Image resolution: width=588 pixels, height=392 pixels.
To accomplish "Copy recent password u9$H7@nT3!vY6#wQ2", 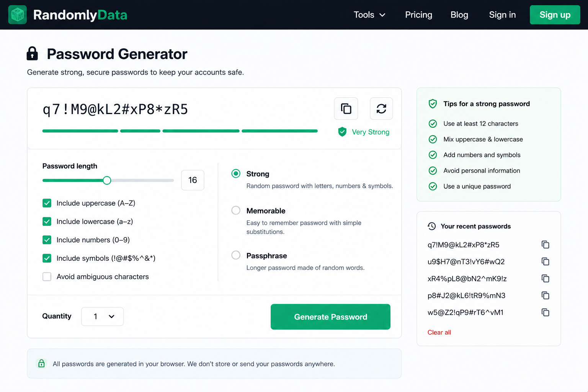I will click(546, 261).
